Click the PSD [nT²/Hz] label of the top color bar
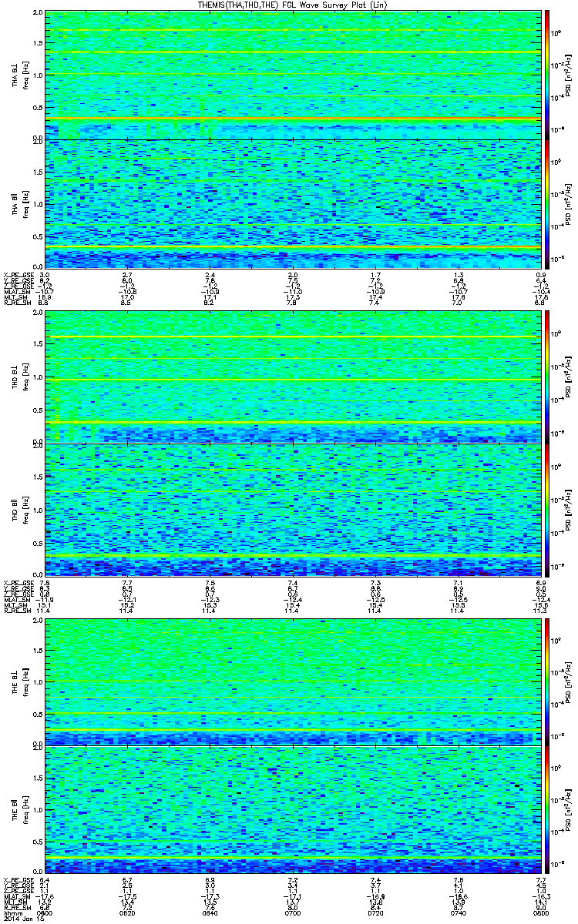Image resolution: width=578 pixels, height=924 pixels. click(569, 75)
